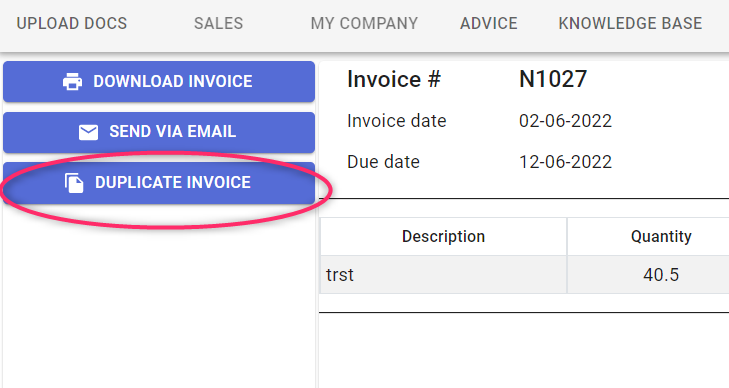729x388 pixels.
Task: Select the trst description cell
Action: tap(444, 275)
